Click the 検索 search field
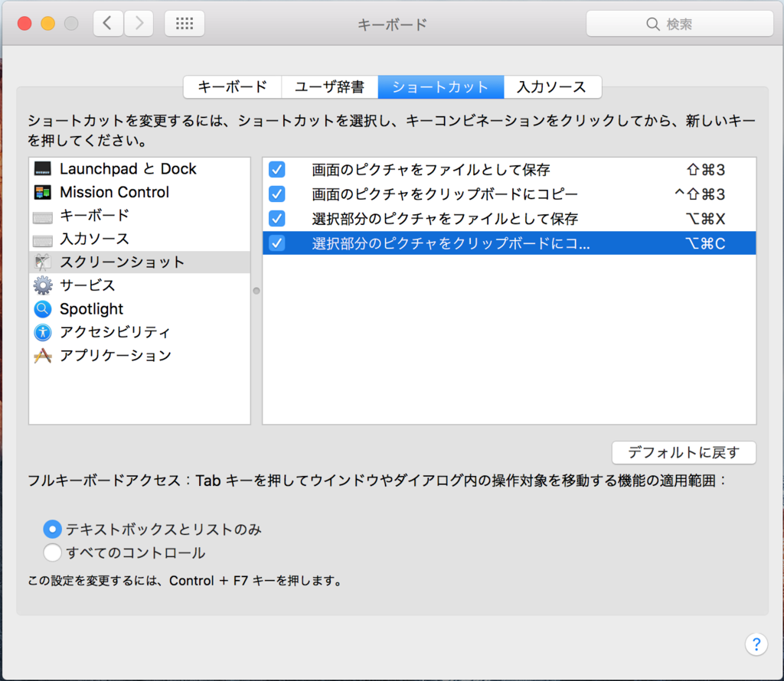Viewport: 784px width, 681px height. (x=679, y=24)
